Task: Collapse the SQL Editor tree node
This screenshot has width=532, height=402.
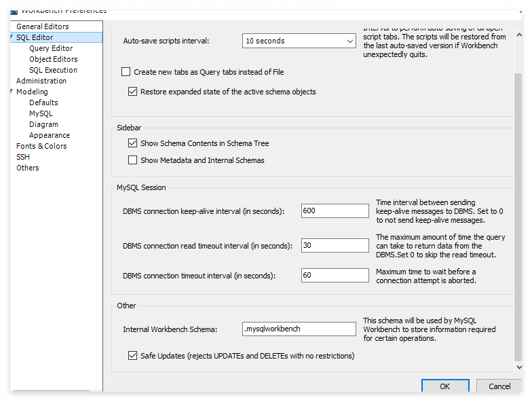Action: [12, 37]
